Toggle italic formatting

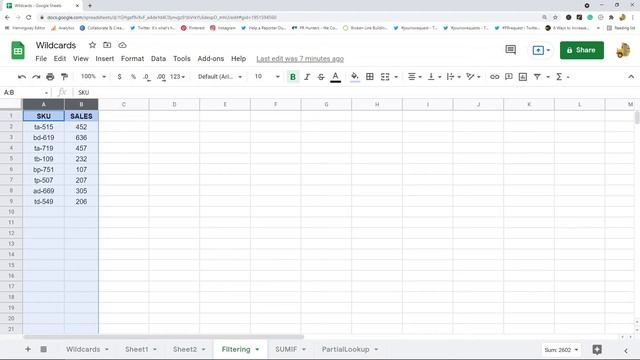point(307,77)
